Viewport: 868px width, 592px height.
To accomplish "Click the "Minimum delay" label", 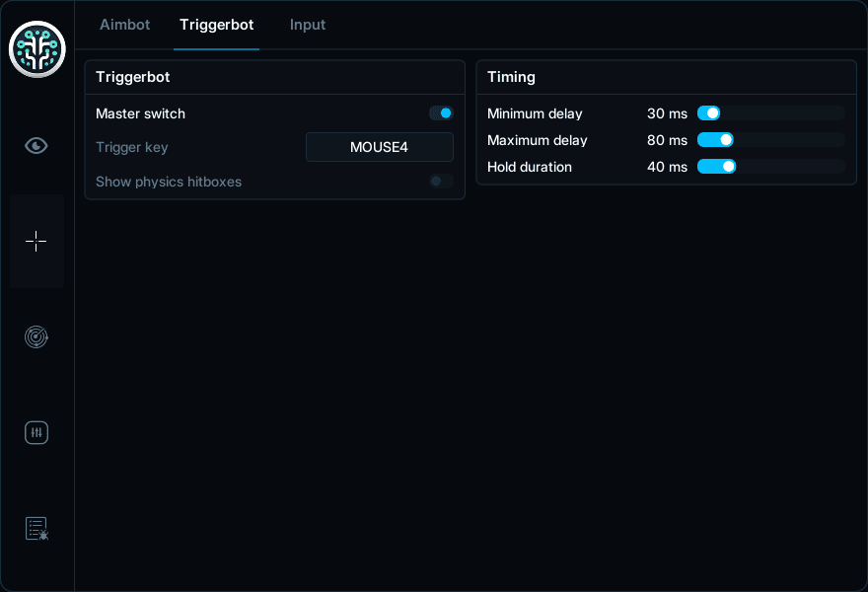I will click(535, 113).
